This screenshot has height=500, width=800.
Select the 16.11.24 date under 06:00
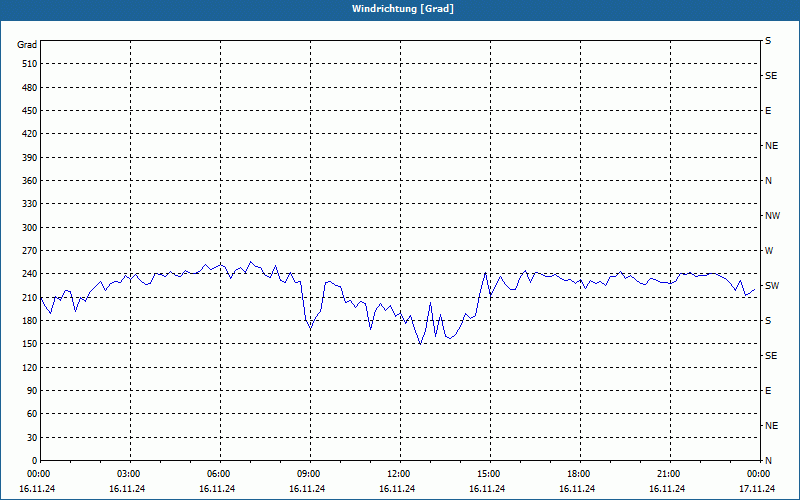pyautogui.click(x=217, y=489)
